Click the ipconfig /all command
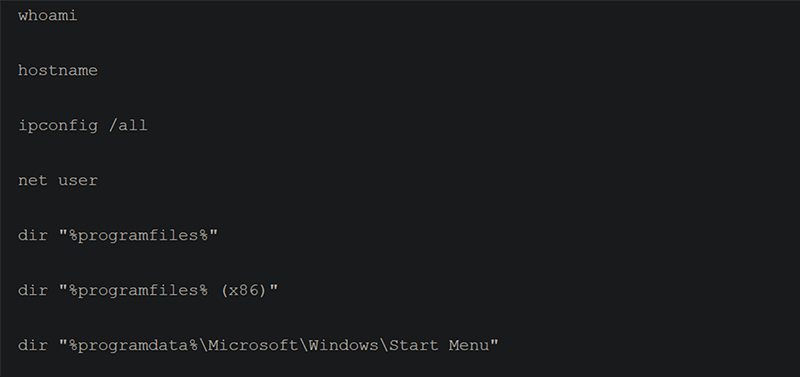The width and height of the screenshot is (800, 377). pos(83,125)
